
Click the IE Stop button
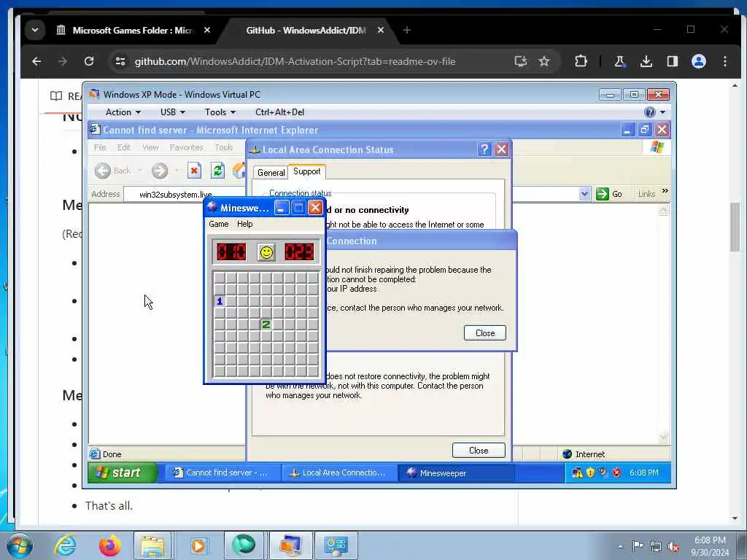pyautogui.click(x=194, y=171)
